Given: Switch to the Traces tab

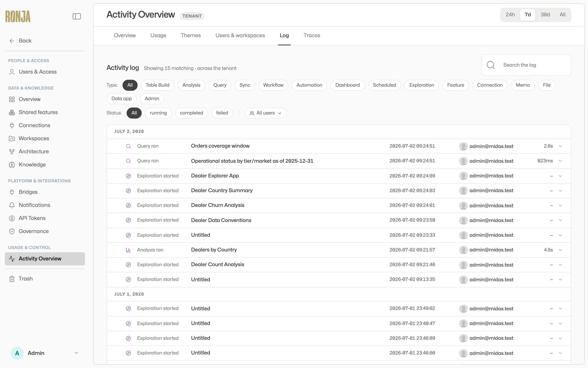Looking at the screenshot, I should (x=312, y=36).
